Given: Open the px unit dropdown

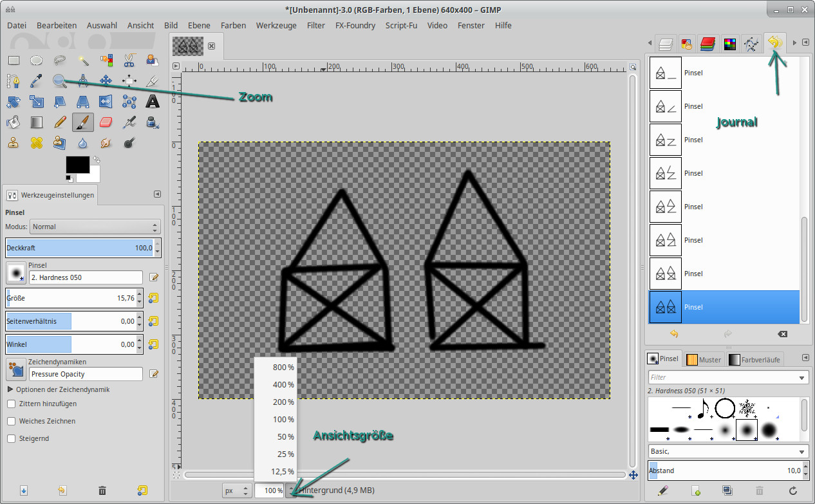Looking at the screenshot, I should (x=236, y=490).
